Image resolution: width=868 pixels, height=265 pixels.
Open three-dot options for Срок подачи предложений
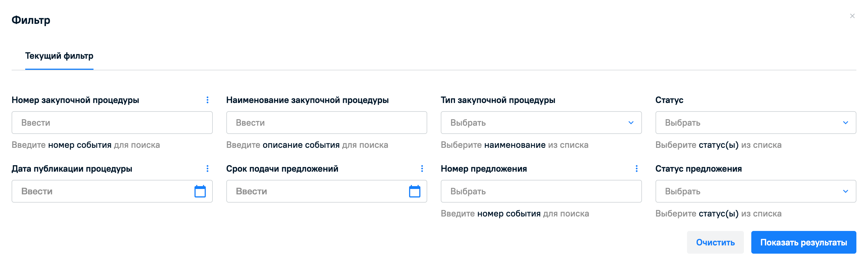coord(422,169)
